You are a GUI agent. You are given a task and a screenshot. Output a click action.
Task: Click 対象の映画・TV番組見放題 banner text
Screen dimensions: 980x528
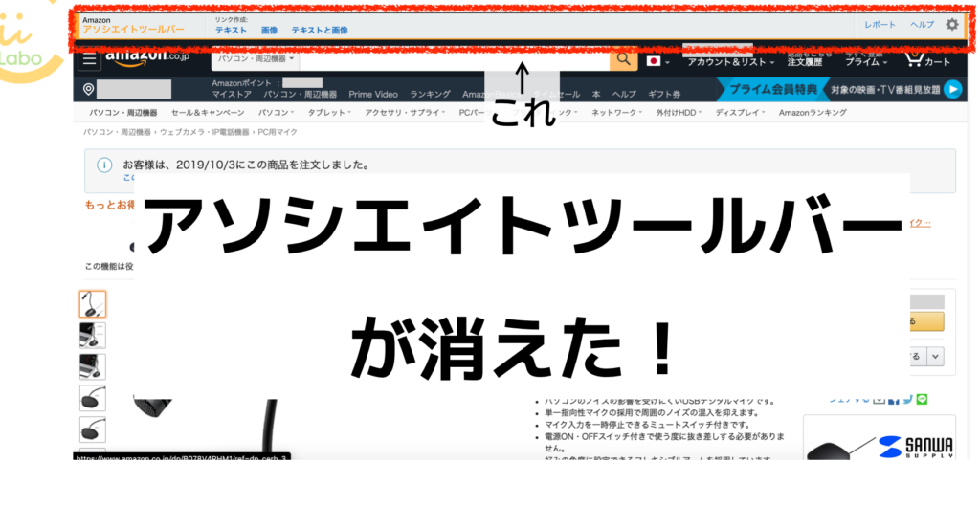tap(885, 89)
